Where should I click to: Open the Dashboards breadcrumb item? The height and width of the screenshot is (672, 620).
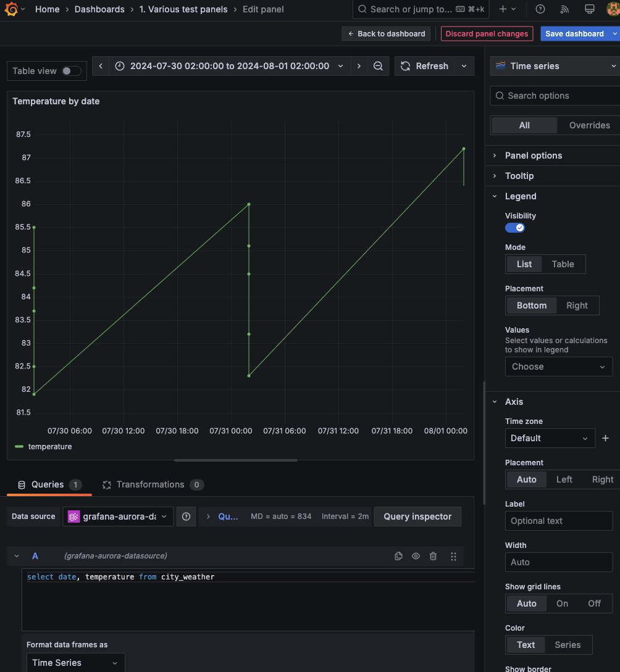[100, 9]
